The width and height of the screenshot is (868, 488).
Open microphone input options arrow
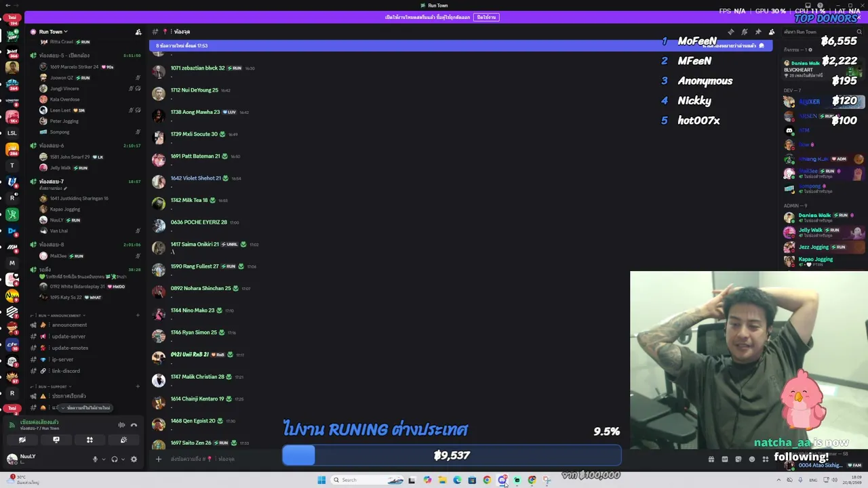coord(103,460)
